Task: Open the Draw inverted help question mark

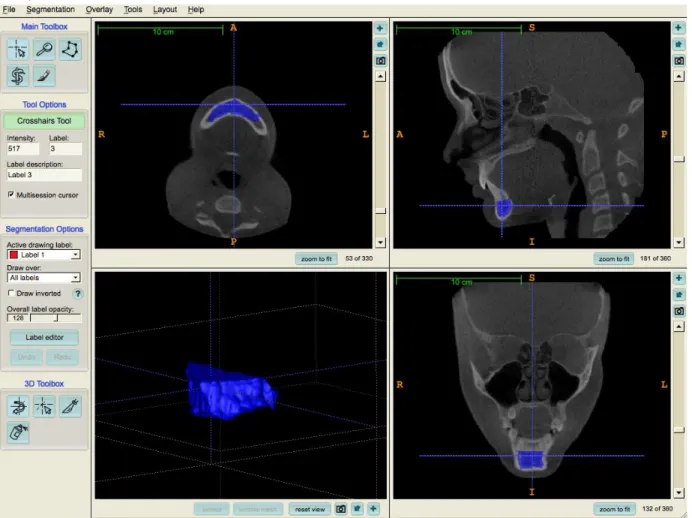Action: pyautogui.click(x=78, y=293)
